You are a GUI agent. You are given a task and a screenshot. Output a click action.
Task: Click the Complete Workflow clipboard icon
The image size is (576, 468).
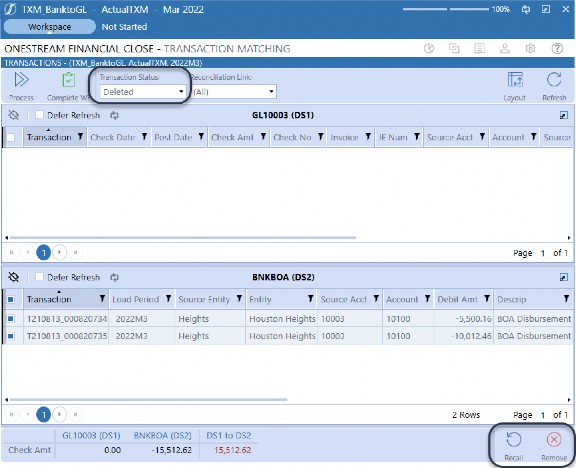point(68,80)
